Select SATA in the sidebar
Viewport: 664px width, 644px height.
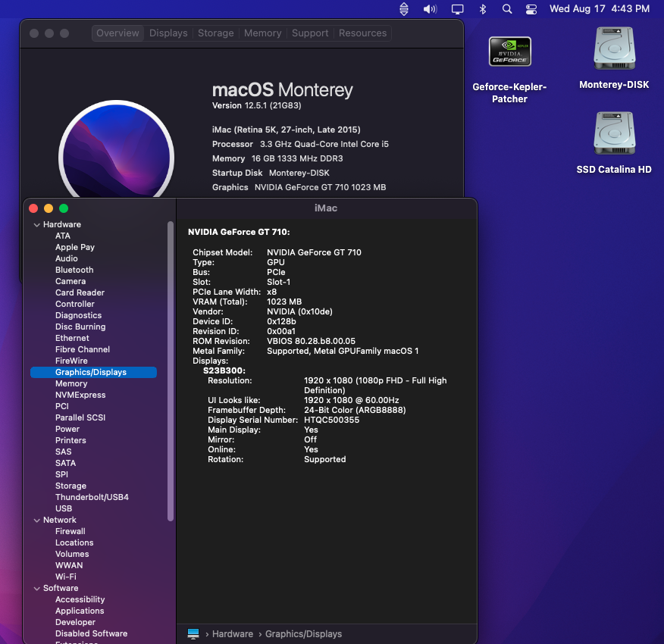[66, 463]
